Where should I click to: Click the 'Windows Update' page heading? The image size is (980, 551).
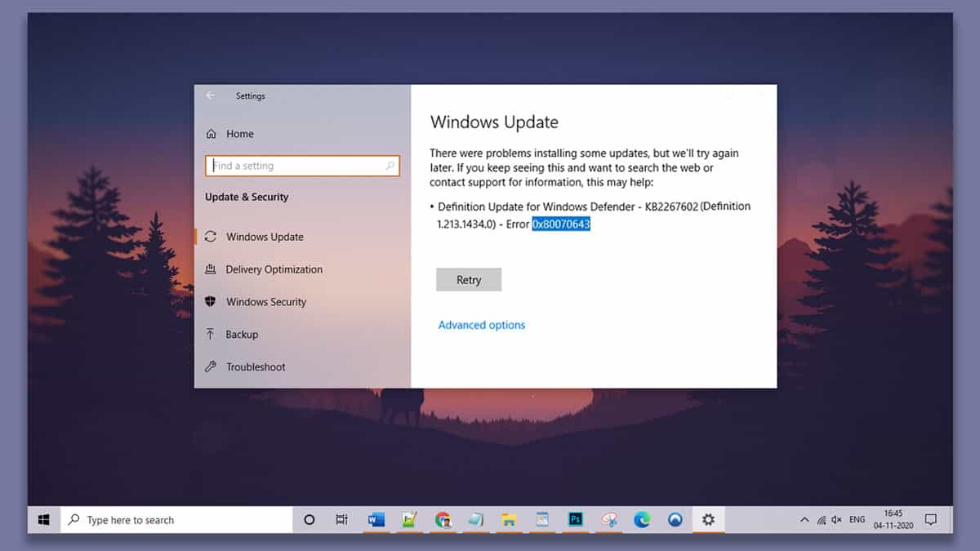[494, 122]
